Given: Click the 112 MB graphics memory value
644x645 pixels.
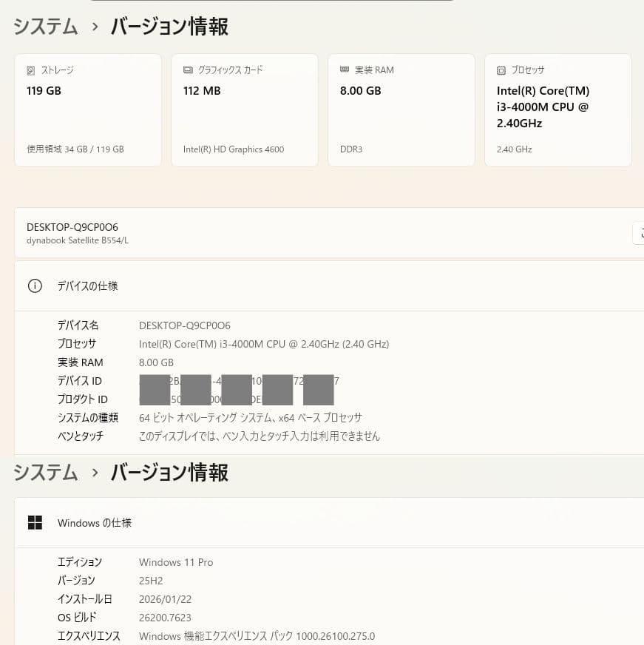Looking at the screenshot, I should [x=202, y=90].
